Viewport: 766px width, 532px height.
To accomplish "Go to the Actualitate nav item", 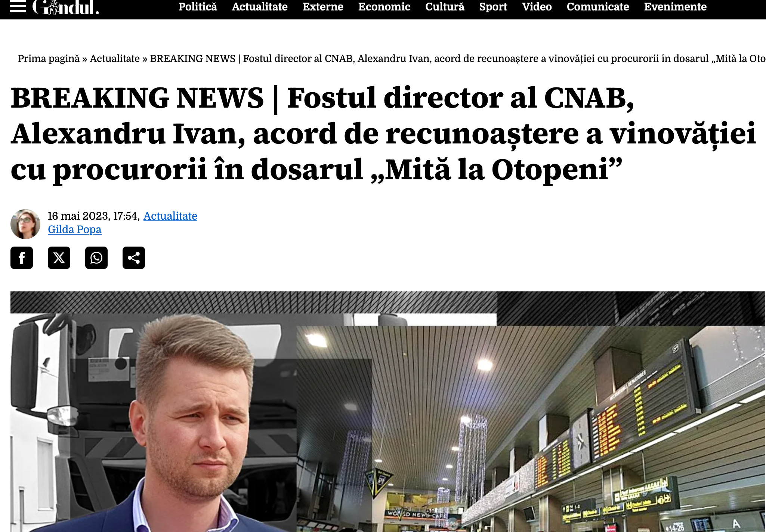I will tap(260, 7).
